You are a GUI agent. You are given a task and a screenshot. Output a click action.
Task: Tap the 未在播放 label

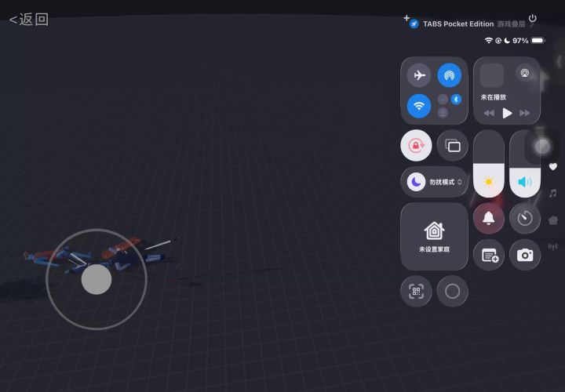click(493, 97)
